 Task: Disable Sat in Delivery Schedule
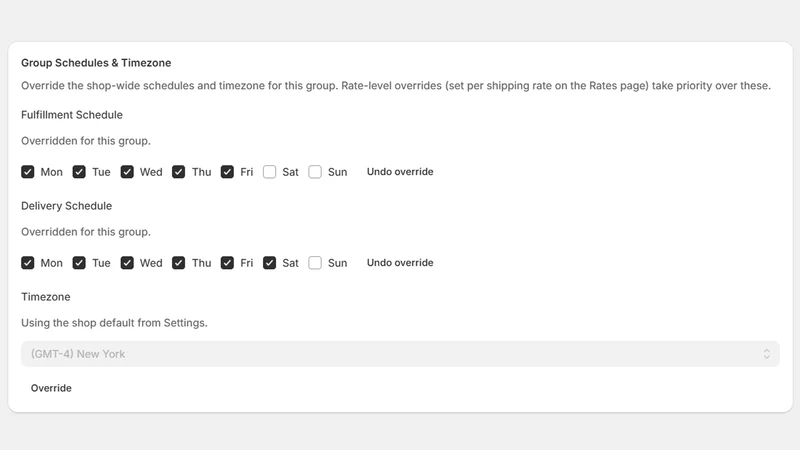pyautogui.click(x=269, y=263)
